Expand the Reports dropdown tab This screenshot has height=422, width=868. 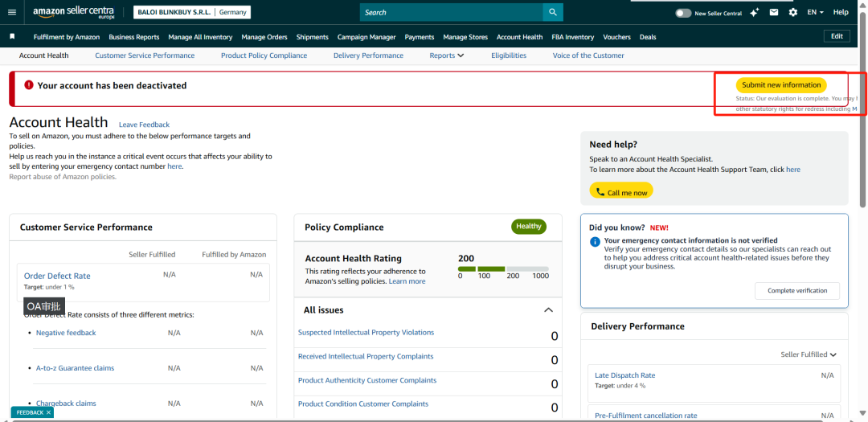pos(446,55)
